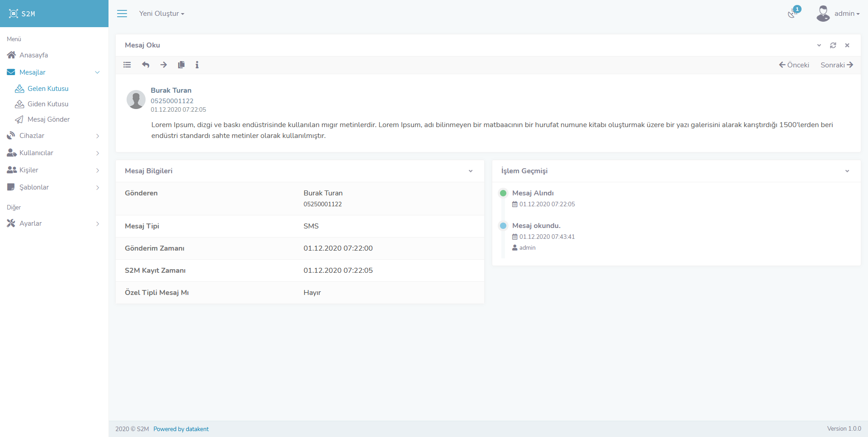Collapse the İşlem Geçmişi panel
This screenshot has width=868, height=437.
point(847,171)
